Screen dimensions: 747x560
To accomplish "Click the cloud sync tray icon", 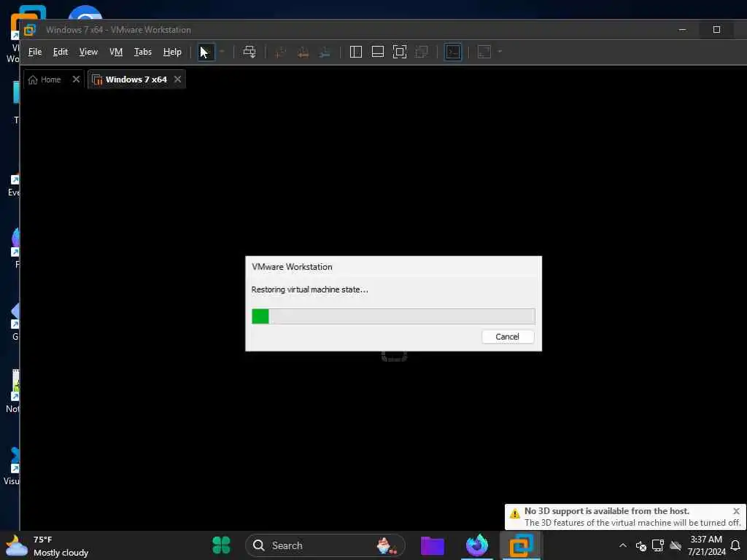I will coord(676,545).
